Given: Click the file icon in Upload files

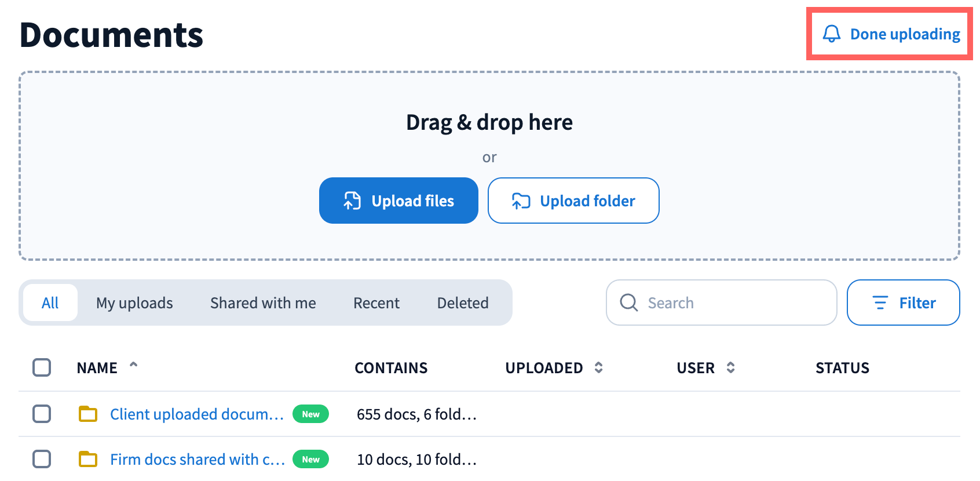Looking at the screenshot, I should [352, 201].
